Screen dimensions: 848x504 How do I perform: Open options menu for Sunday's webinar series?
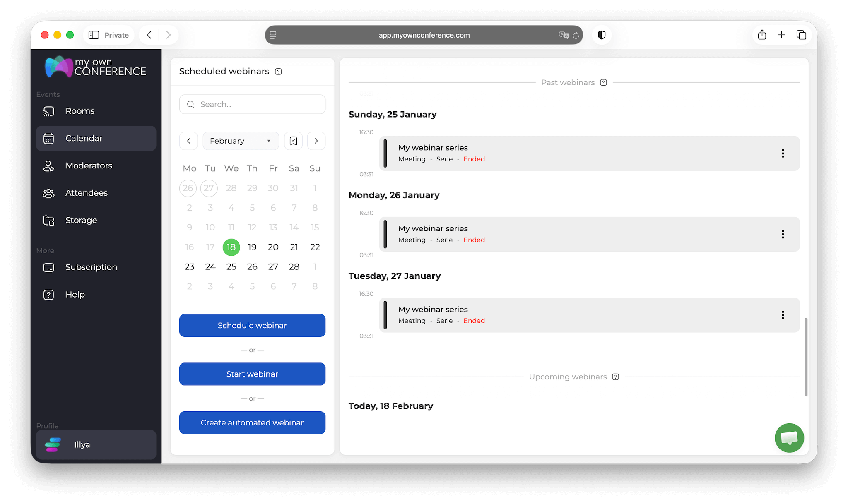point(783,154)
